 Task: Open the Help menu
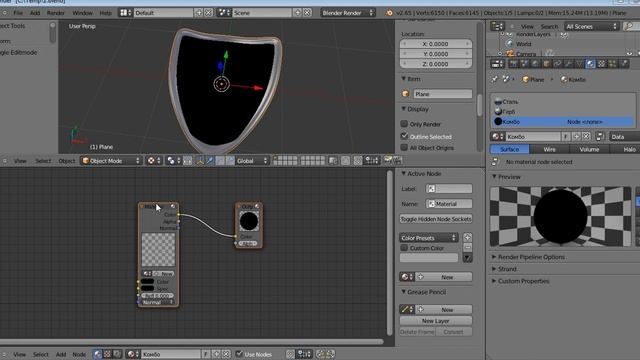click(105, 13)
